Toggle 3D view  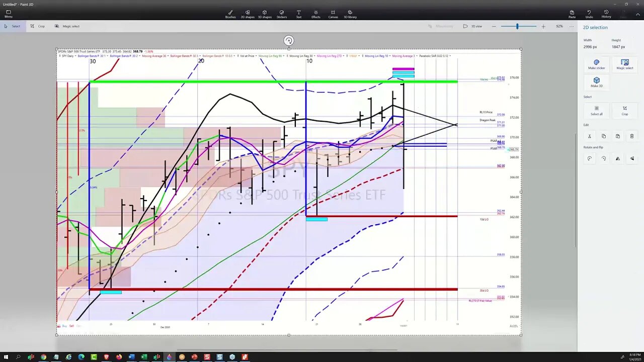(x=472, y=26)
